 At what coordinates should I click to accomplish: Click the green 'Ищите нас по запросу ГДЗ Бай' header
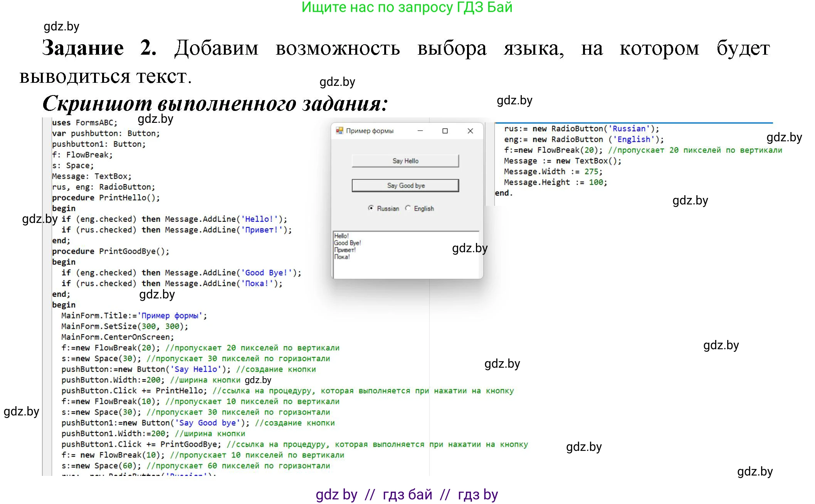407,7
